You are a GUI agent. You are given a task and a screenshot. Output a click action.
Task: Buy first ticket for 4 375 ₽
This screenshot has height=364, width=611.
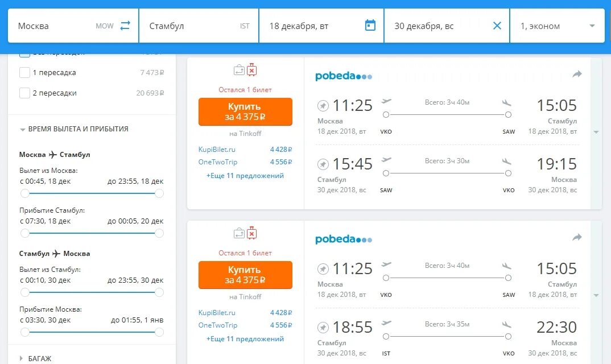(x=245, y=111)
